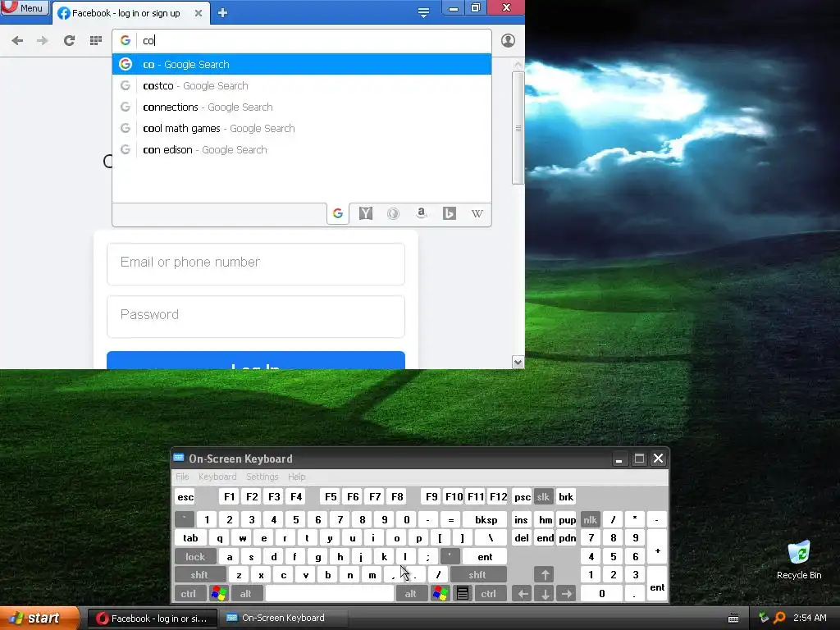Click the up arrow key
The width and height of the screenshot is (840, 630).
[545, 575]
